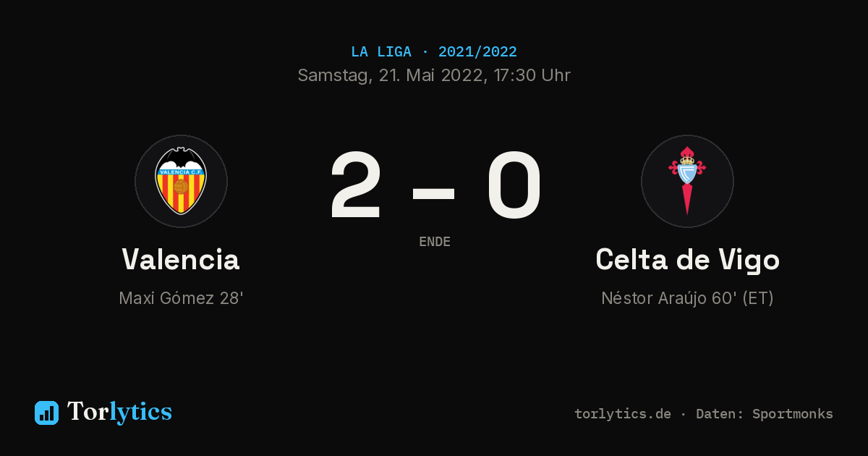Select the LA LIGA · 2021/2022 heading
868x456 pixels.
coord(434,52)
